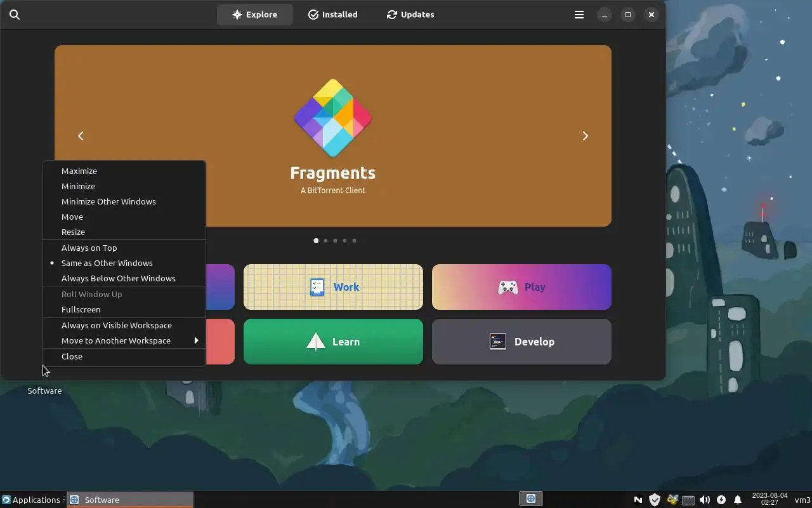Open the Updates tab
This screenshot has width=812, height=508.
[410, 15]
